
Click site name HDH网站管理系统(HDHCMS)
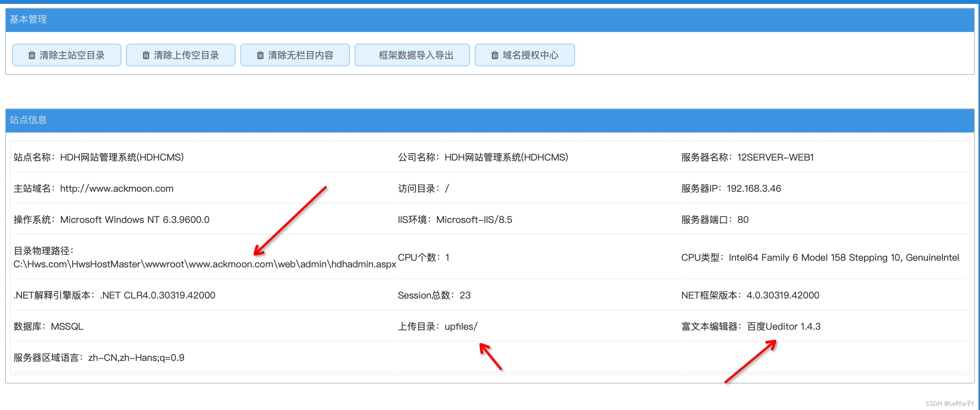pos(122,157)
